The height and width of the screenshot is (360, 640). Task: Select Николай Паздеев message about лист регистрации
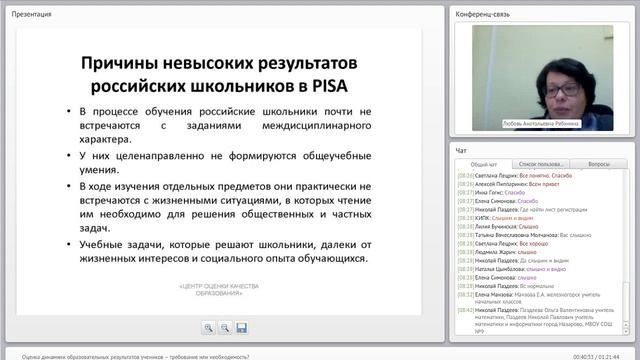click(x=522, y=209)
